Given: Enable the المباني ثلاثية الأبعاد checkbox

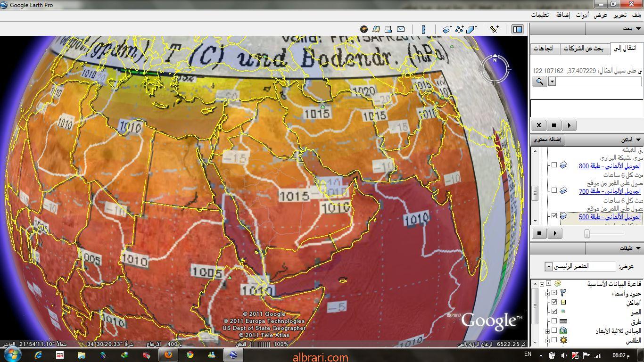Looking at the screenshot, I should coord(554,330).
